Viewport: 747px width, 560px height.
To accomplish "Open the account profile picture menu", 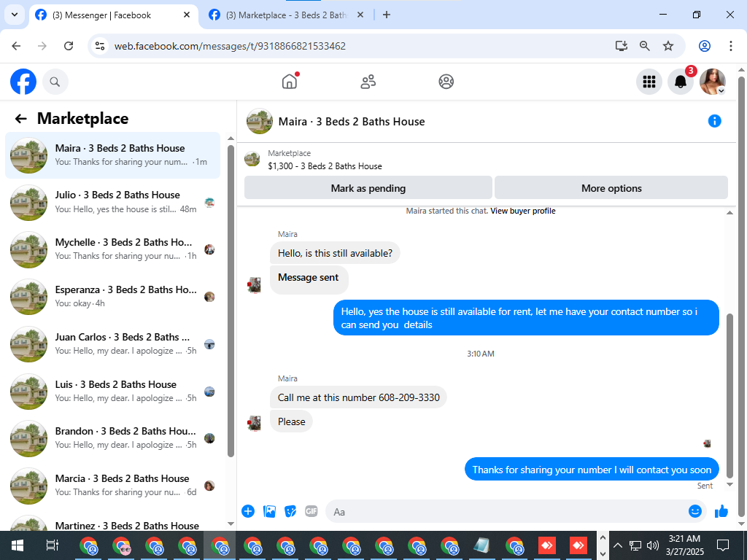I will coord(712,82).
